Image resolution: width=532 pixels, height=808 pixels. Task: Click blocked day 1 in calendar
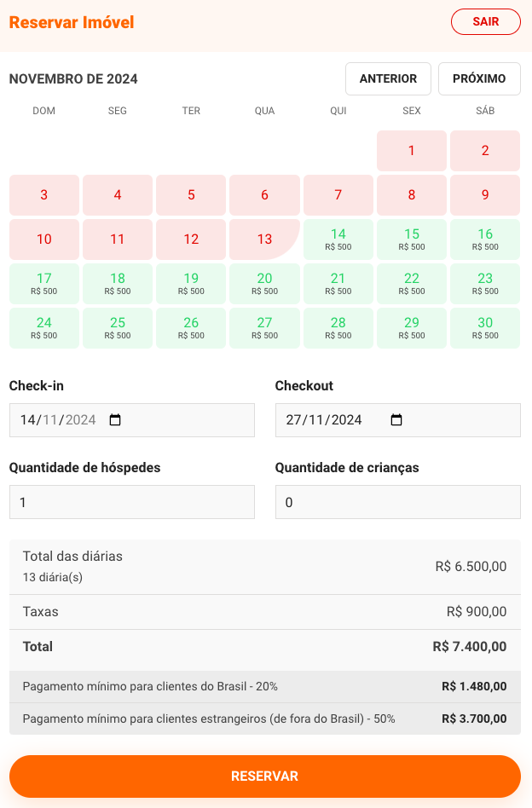tap(412, 151)
